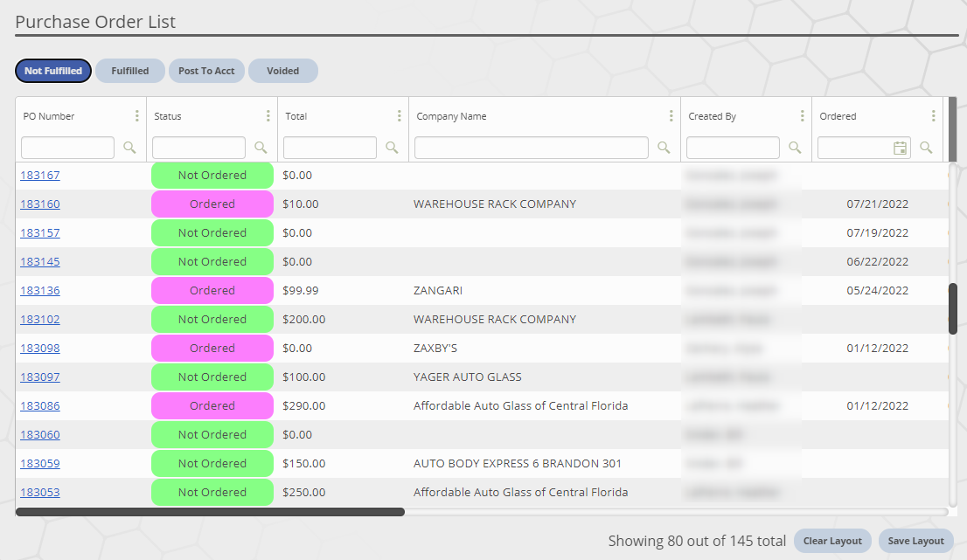Open purchase order 183167

40,175
